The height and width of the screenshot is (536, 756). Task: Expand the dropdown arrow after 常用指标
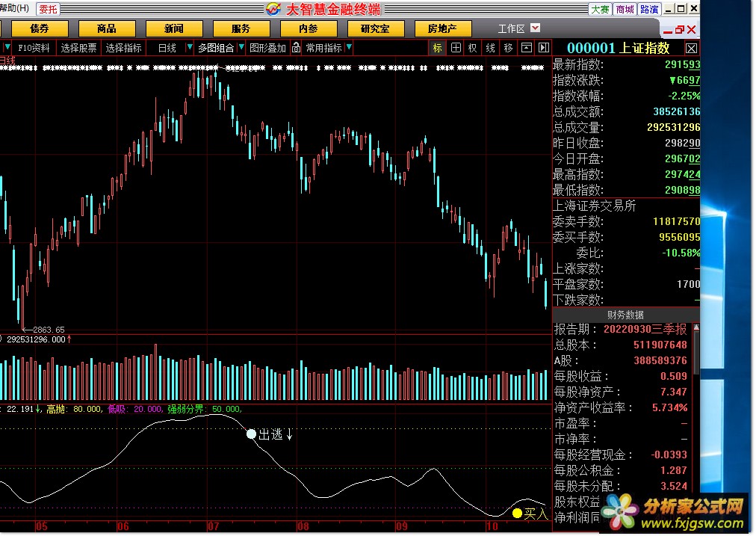[x=349, y=47]
